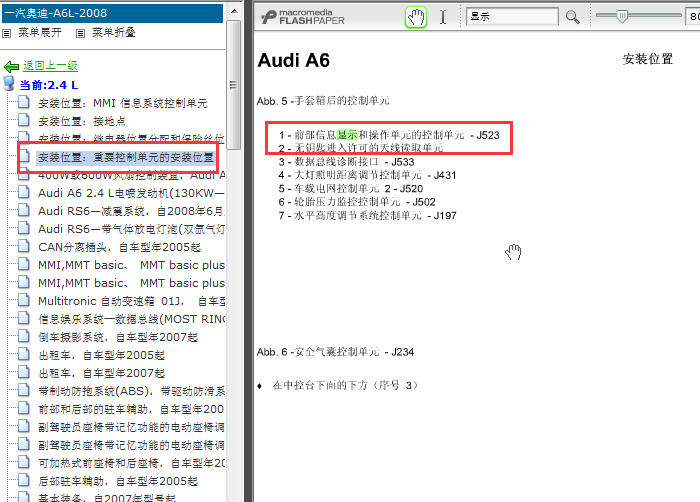The height and width of the screenshot is (502, 700).
Task: Click page icon beside Audi RS6—减震系统
Action: [x=24, y=209]
